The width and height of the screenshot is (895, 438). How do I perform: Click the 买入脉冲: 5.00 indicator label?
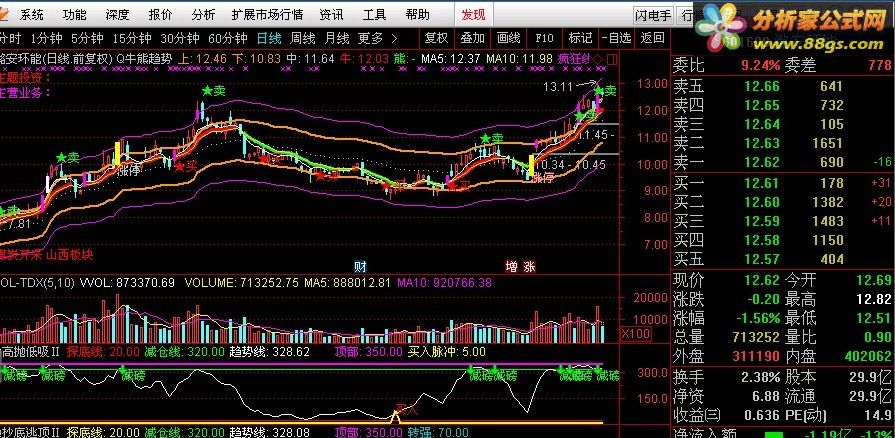click(447, 351)
